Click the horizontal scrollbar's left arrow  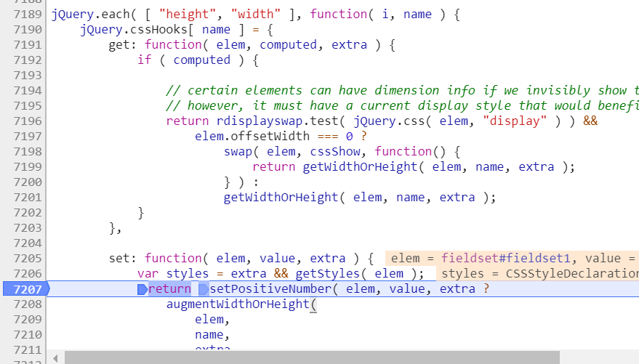55,359
